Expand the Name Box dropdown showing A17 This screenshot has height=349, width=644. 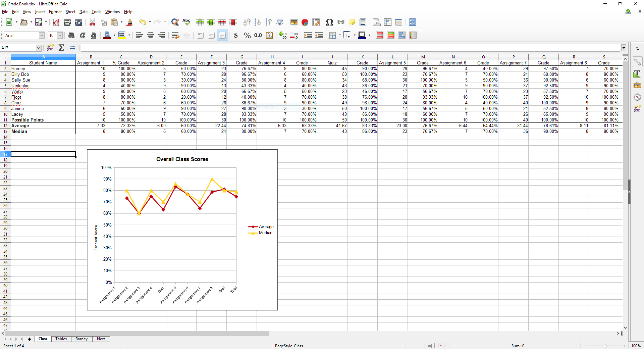[x=39, y=48]
